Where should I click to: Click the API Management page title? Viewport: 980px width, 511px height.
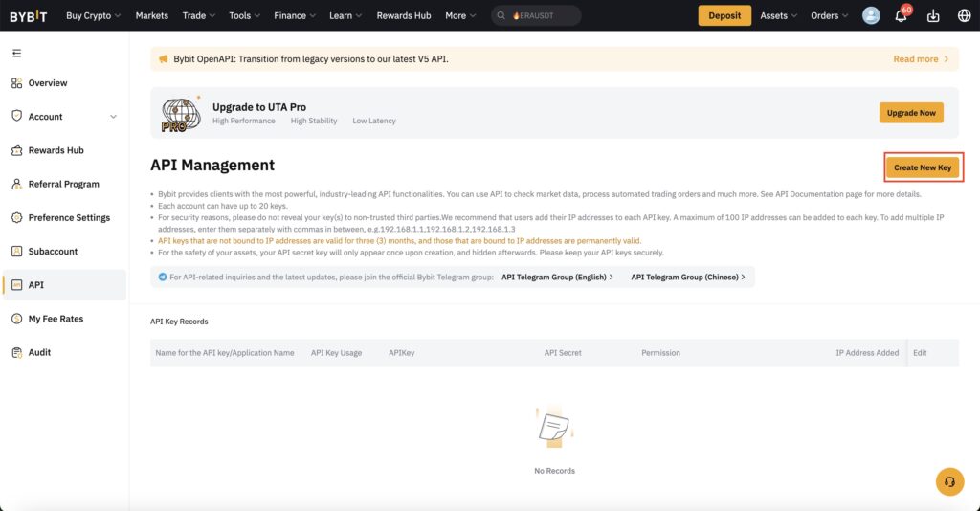coord(212,165)
